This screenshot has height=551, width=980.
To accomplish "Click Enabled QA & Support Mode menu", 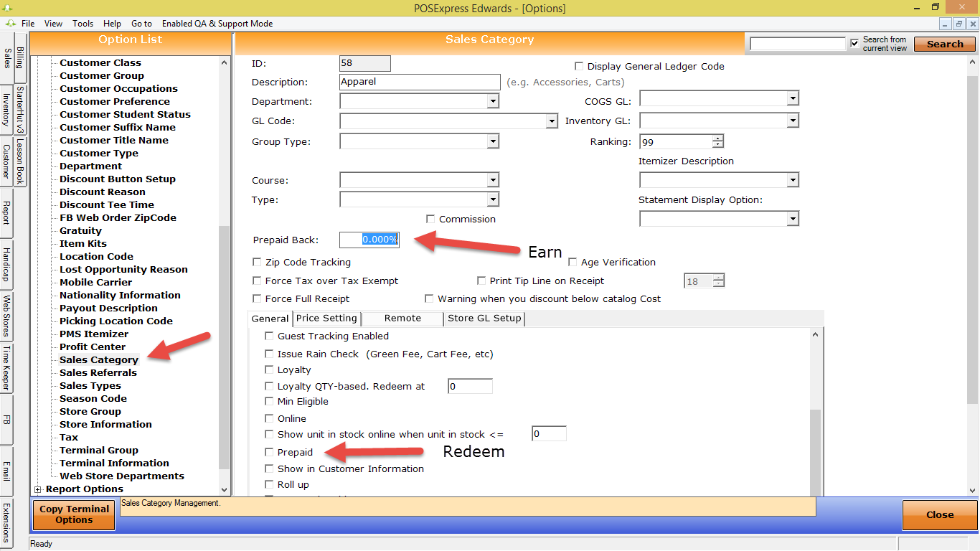I will pos(217,24).
